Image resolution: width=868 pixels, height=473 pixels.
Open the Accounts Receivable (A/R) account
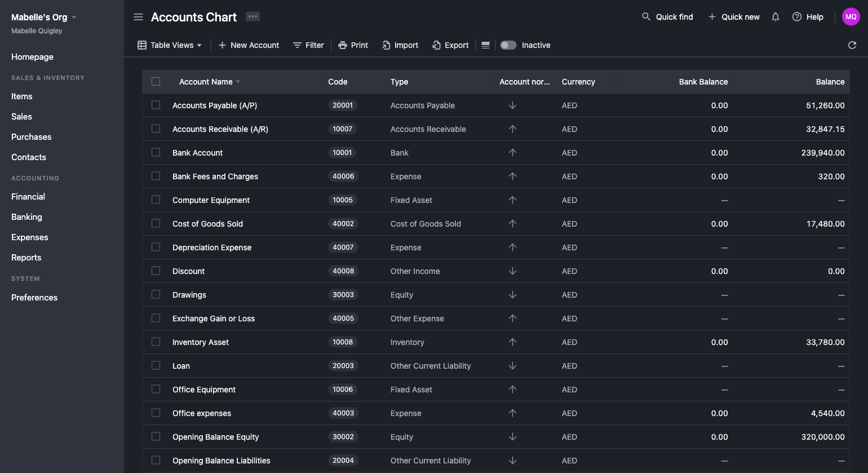220,129
